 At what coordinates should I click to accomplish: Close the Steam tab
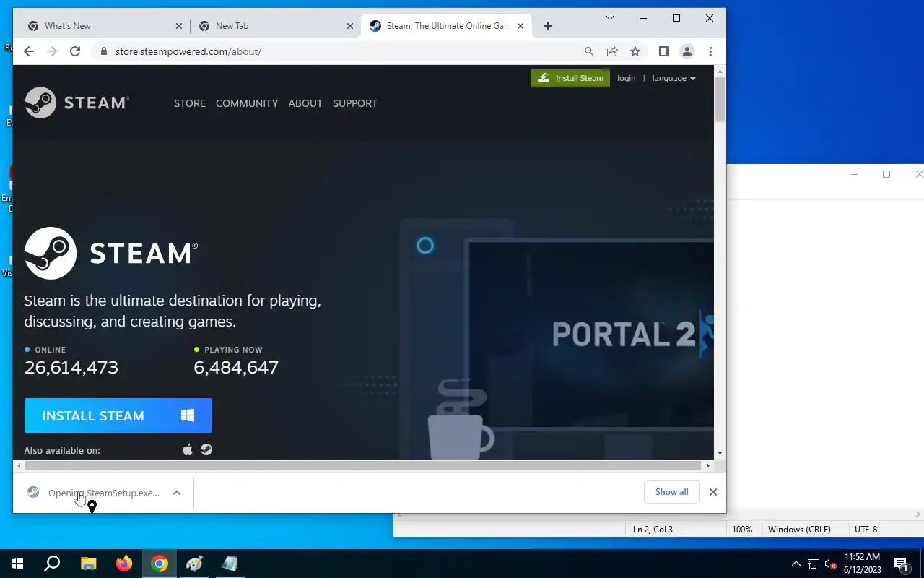521,26
